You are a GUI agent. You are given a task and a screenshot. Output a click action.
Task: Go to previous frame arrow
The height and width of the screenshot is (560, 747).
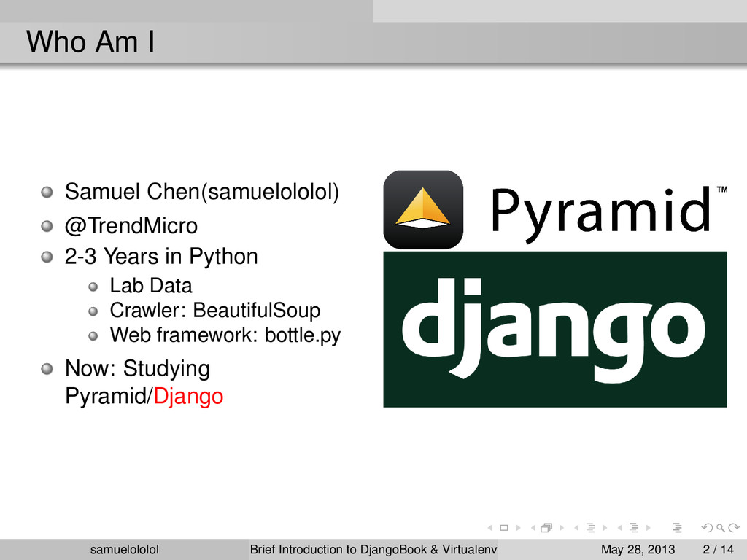[533, 528]
